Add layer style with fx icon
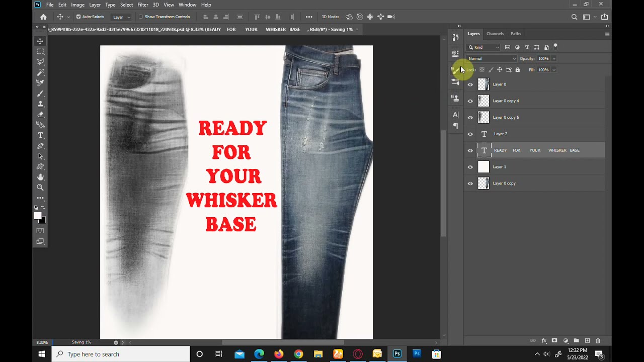 544,341
